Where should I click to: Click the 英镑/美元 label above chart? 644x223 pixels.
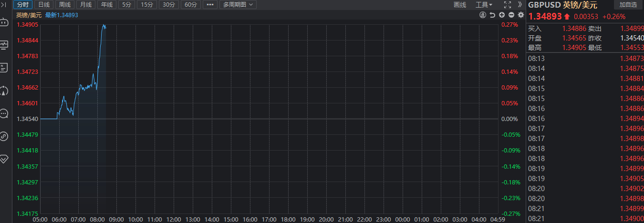click(x=29, y=15)
